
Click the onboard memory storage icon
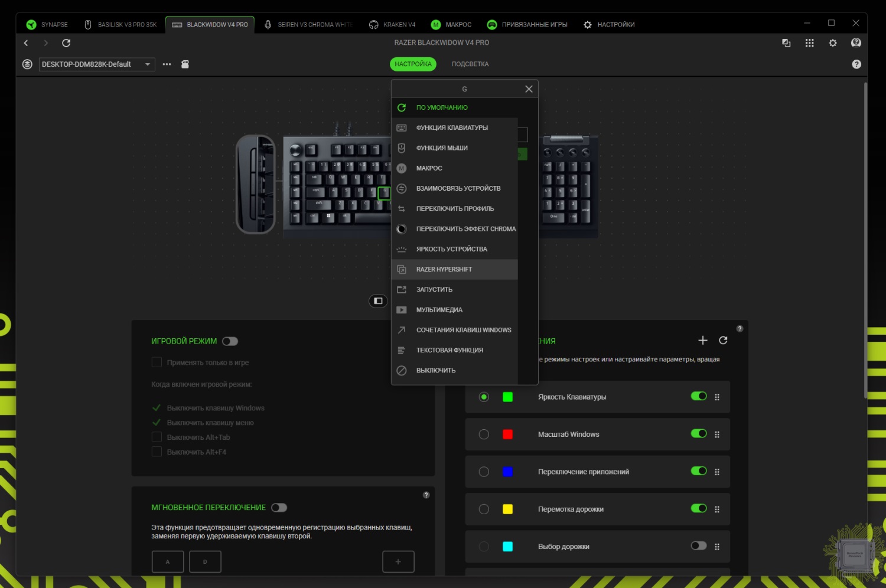pyautogui.click(x=185, y=64)
